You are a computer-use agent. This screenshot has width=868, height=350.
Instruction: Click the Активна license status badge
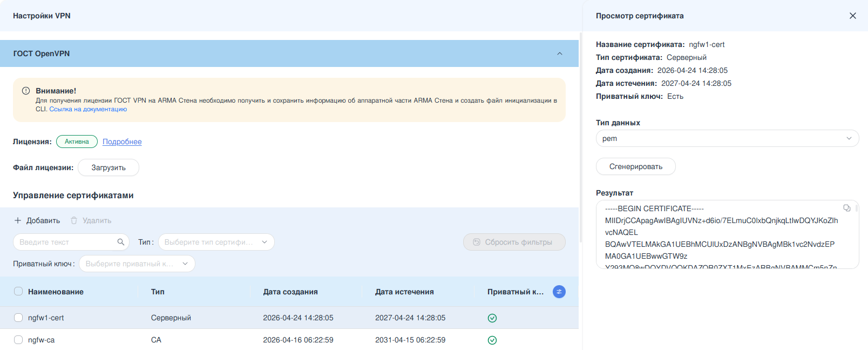(x=77, y=142)
